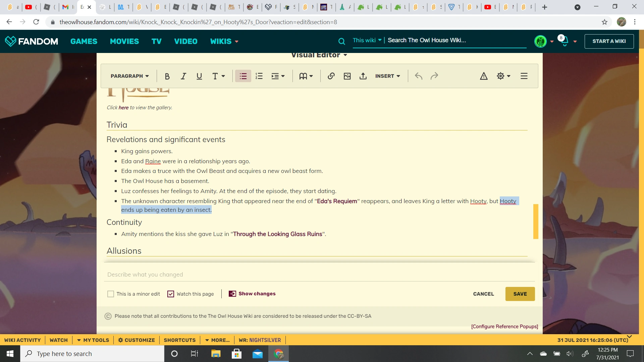Click the yellow editor scrollbar thumb
The height and width of the screenshot is (362, 644).
pos(536,221)
